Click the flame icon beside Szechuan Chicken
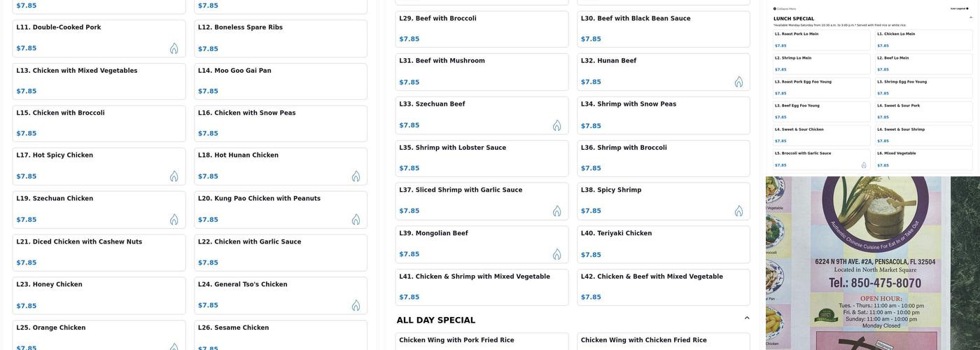Image resolution: width=980 pixels, height=350 pixels. click(x=174, y=220)
